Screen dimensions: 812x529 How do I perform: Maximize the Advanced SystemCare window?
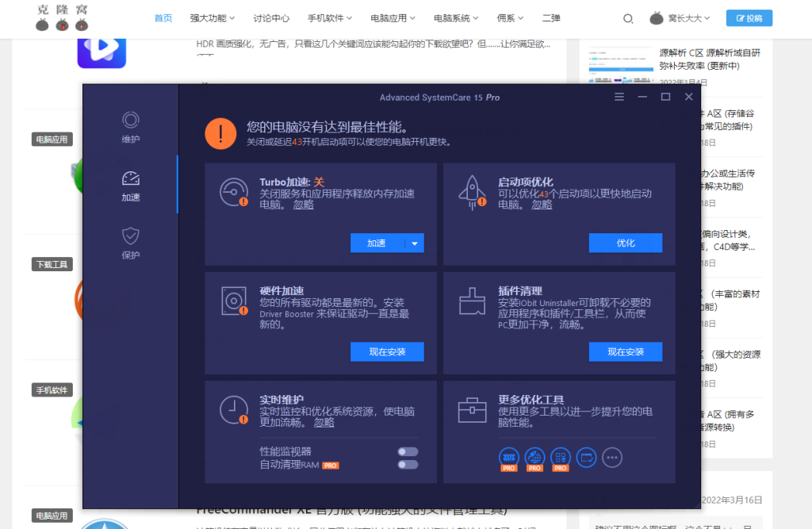click(x=665, y=97)
